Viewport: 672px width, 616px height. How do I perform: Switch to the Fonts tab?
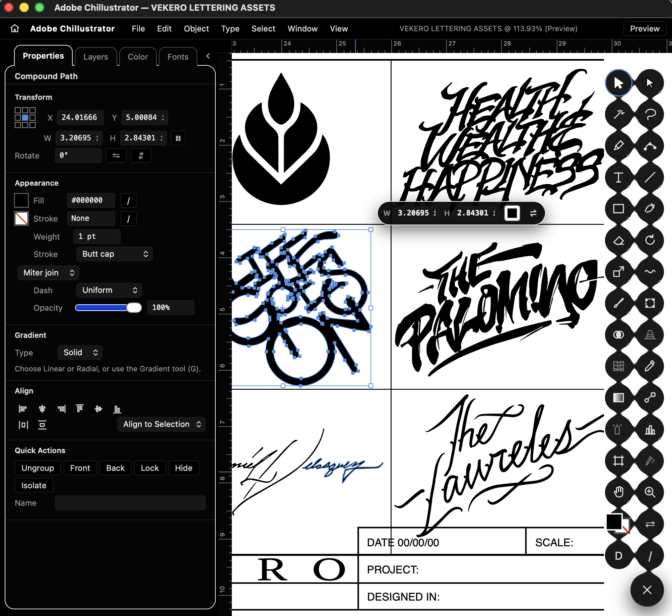coord(178,57)
